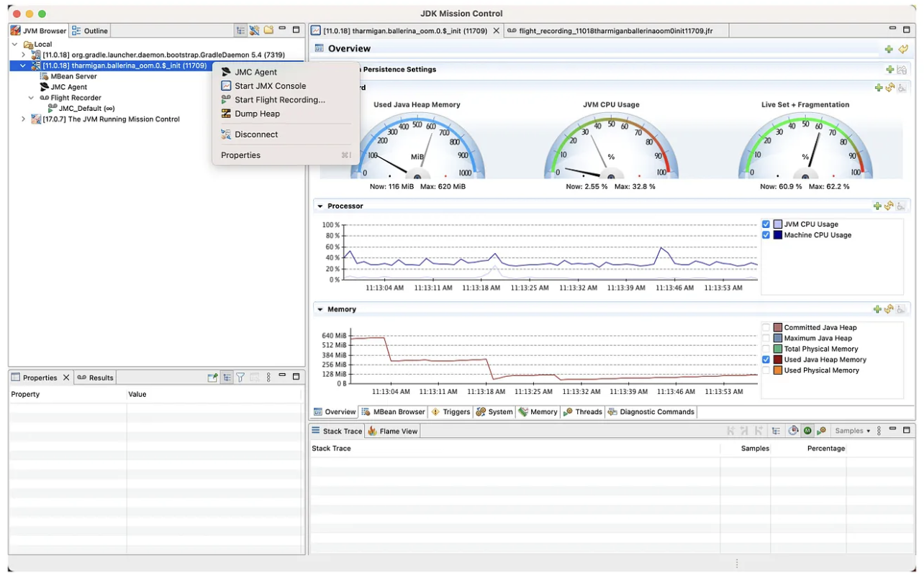Select Disconnect in the context menu
Image resolution: width=924 pixels, height=581 pixels.
(255, 134)
